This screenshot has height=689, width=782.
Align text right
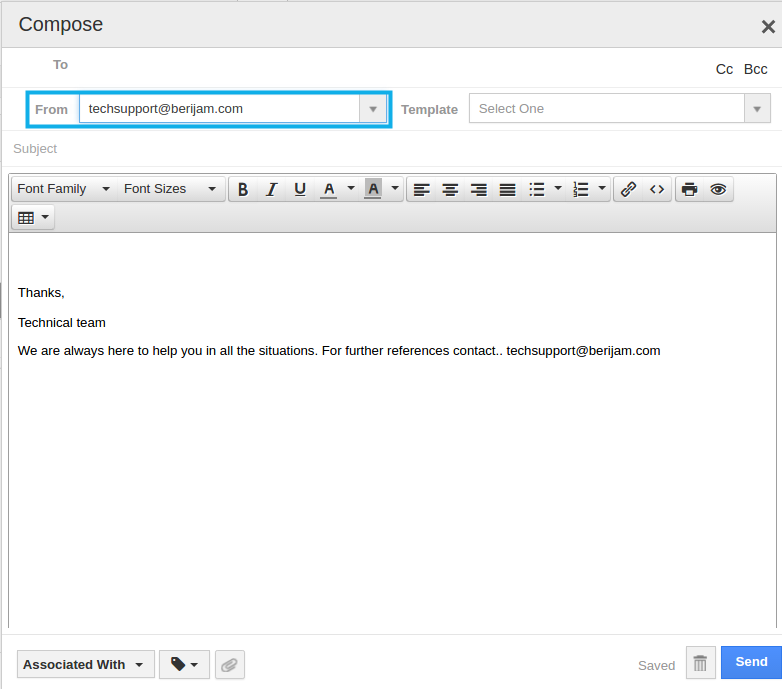coord(479,189)
